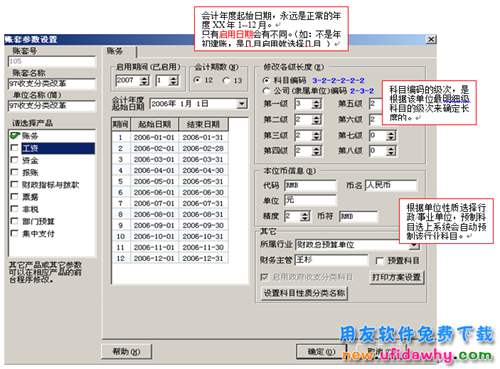Select the 13 accounting periods radio button
The image size is (500, 369).
tap(227, 80)
